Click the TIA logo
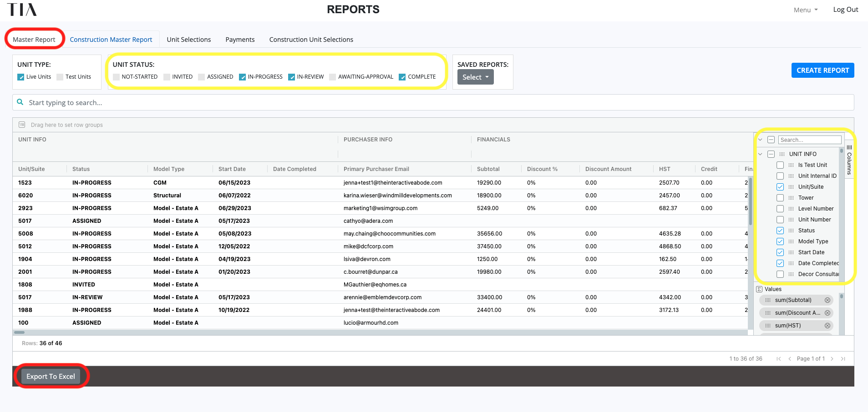Image resolution: width=868 pixels, height=412 pixels. tap(22, 10)
